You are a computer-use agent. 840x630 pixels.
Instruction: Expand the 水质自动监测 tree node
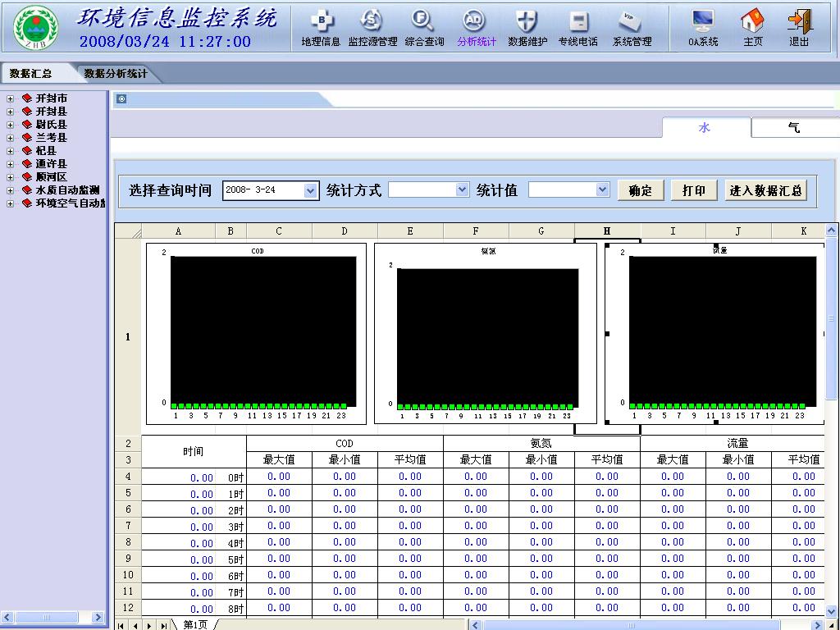pyautogui.click(x=10, y=190)
